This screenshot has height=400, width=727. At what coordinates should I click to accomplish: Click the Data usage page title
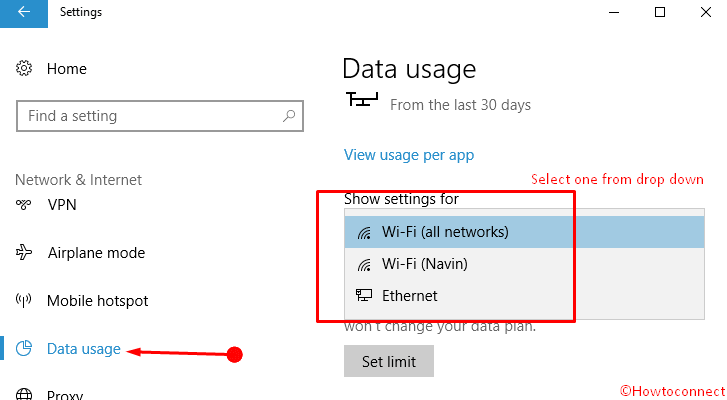409,70
